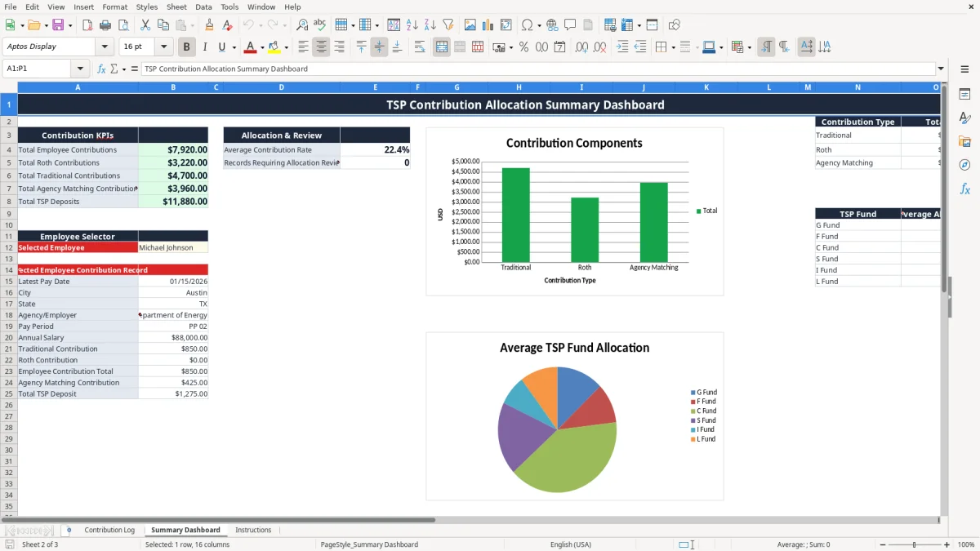Open font color dropdown arrow

261,47
